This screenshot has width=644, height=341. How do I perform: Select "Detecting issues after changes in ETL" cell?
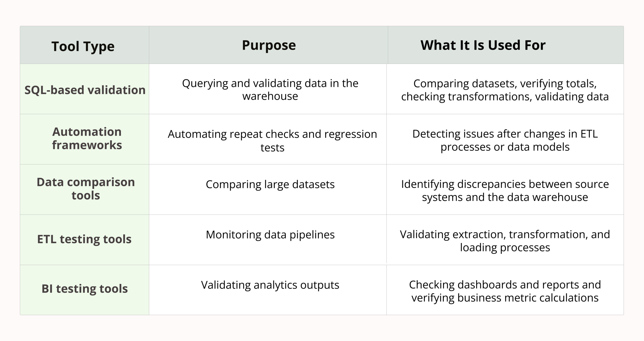[505, 140]
